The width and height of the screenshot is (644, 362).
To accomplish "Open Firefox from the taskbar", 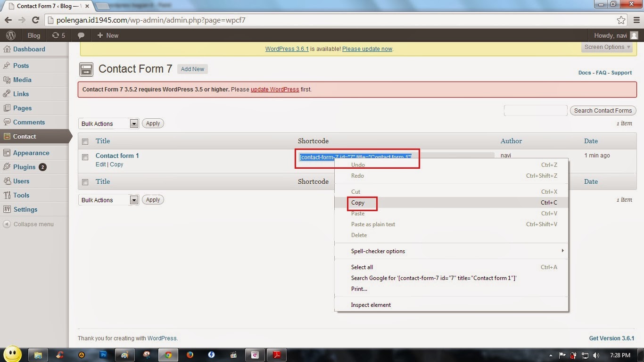I will [190, 355].
